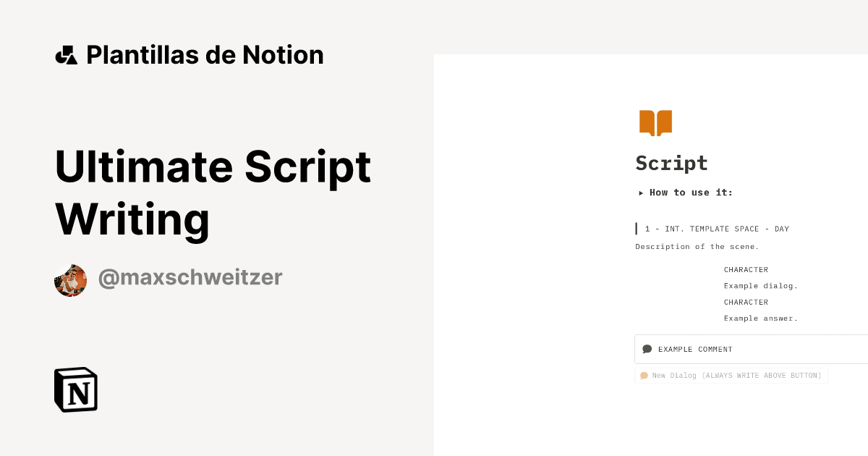
Task: Select the Ultimate Script Writing title
Action: pos(213,192)
